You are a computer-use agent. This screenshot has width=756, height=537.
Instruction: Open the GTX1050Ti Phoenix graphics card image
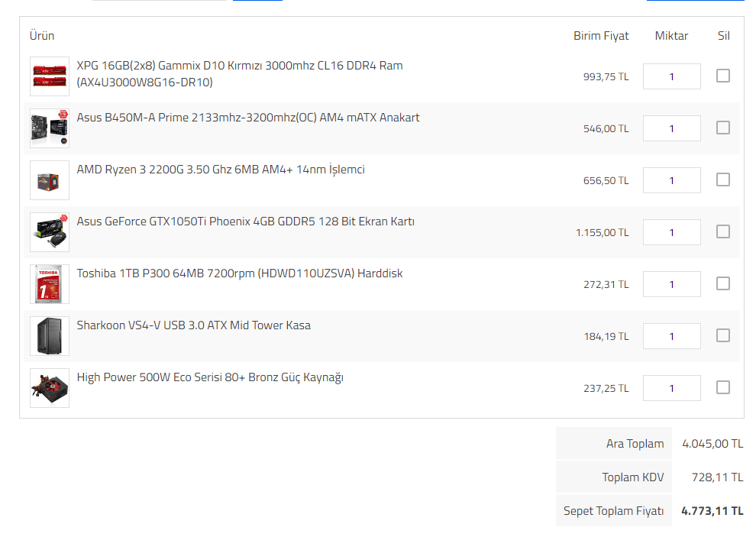tap(50, 232)
